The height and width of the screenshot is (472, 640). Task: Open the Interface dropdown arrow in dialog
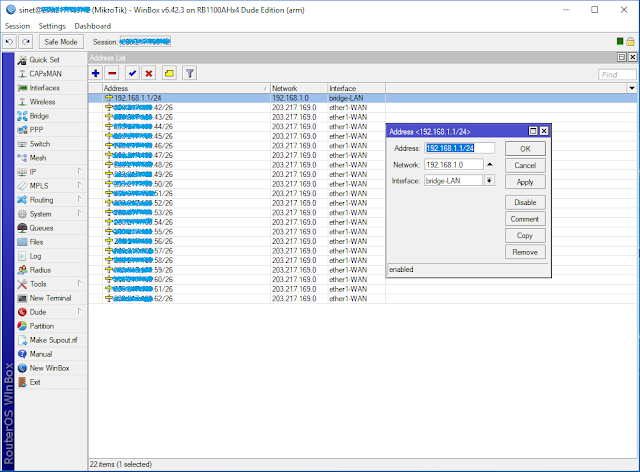[489, 180]
